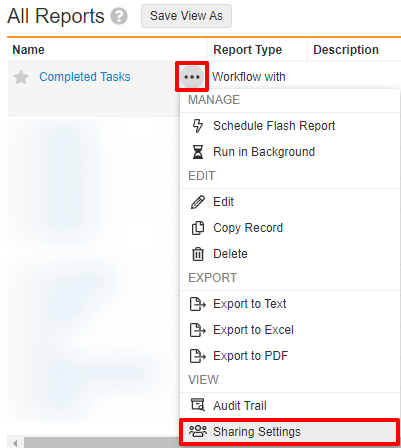Click the Export to PDF file icon
401x448 pixels.
coord(198,356)
